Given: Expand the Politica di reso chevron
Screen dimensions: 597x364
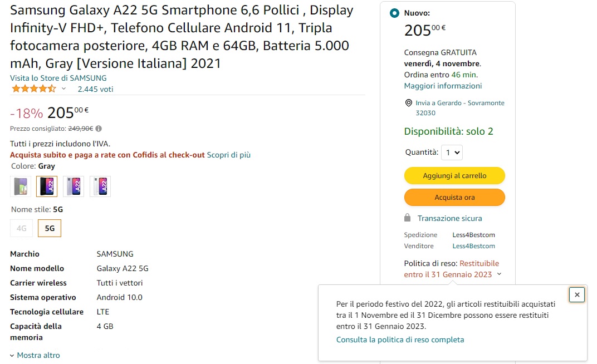Looking at the screenshot, I should tap(499, 274).
